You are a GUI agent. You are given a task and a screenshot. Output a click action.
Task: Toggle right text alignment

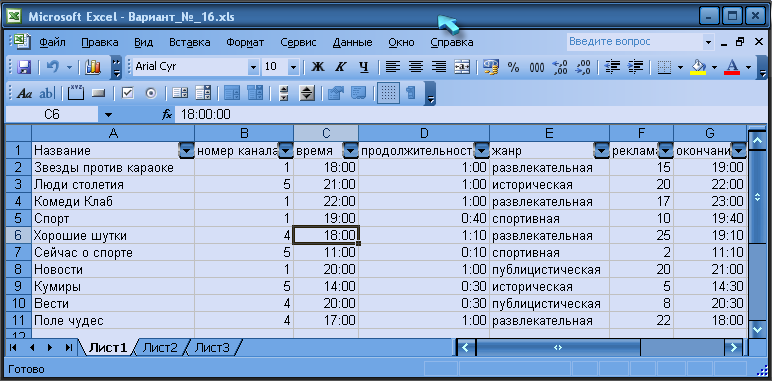pyautogui.click(x=439, y=67)
